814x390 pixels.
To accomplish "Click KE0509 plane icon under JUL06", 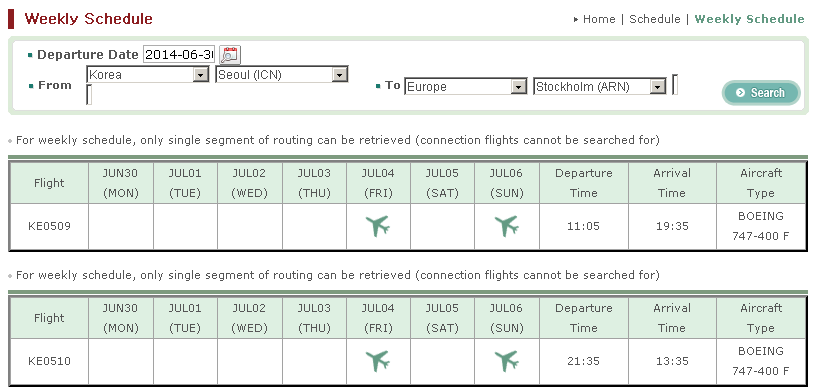I will coord(506,226).
